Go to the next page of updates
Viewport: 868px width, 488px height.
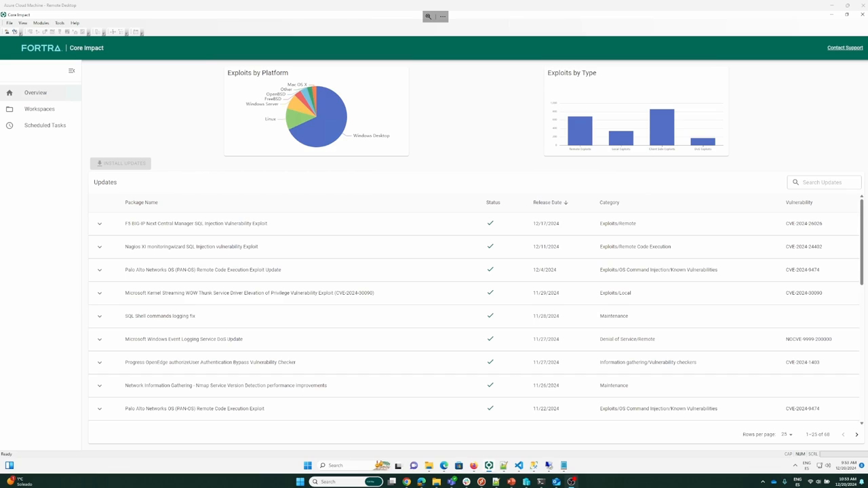click(x=856, y=434)
